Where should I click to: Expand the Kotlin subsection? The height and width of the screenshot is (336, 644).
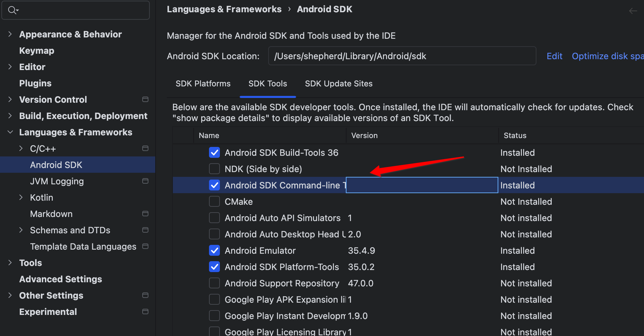click(x=21, y=197)
